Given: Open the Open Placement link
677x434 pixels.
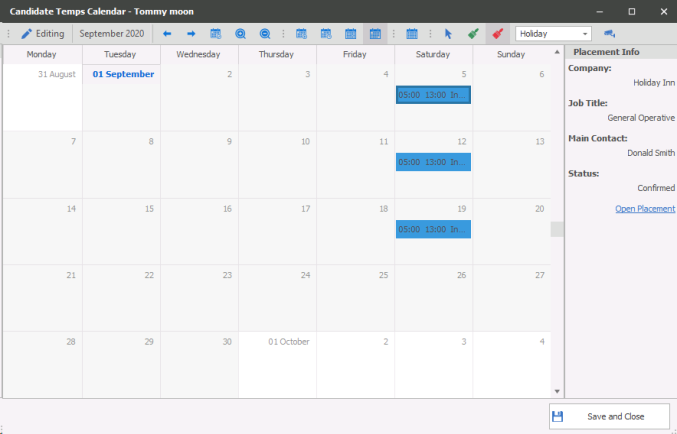Looking at the screenshot, I should coord(644,209).
